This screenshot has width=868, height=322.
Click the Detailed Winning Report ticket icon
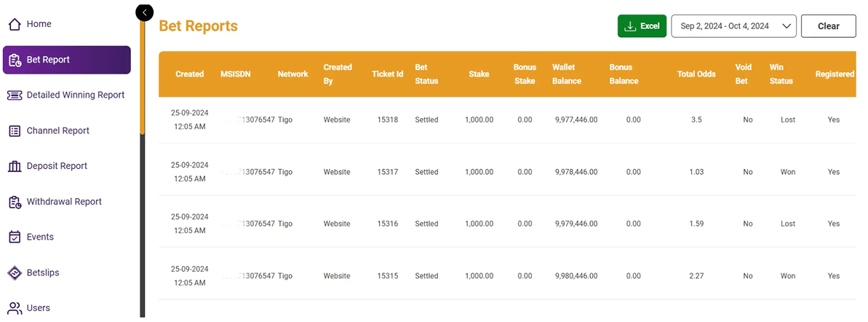(x=15, y=95)
